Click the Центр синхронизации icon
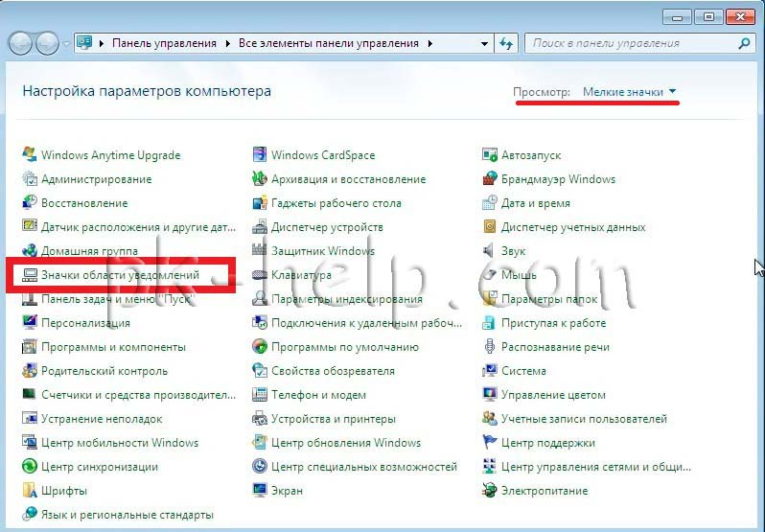Image resolution: width=765 pixels, height=532 pixels. pyautogui.click(x=30, y=466)
